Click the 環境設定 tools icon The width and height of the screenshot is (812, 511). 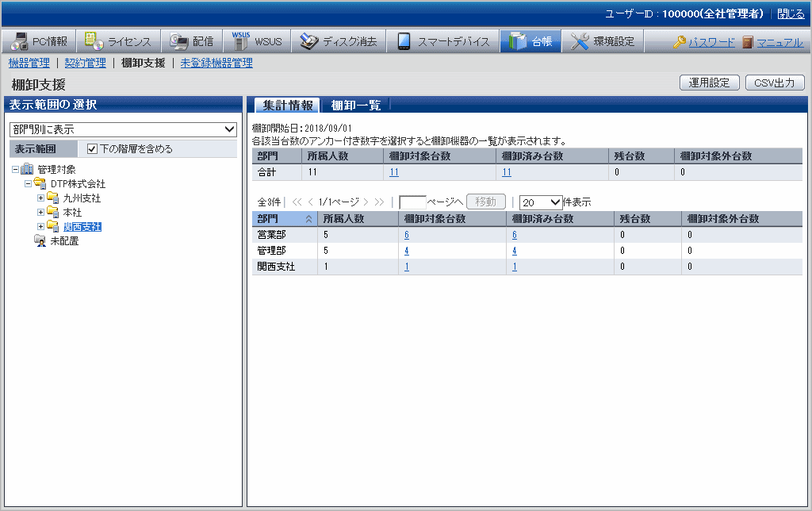click(x=580, y=42)
